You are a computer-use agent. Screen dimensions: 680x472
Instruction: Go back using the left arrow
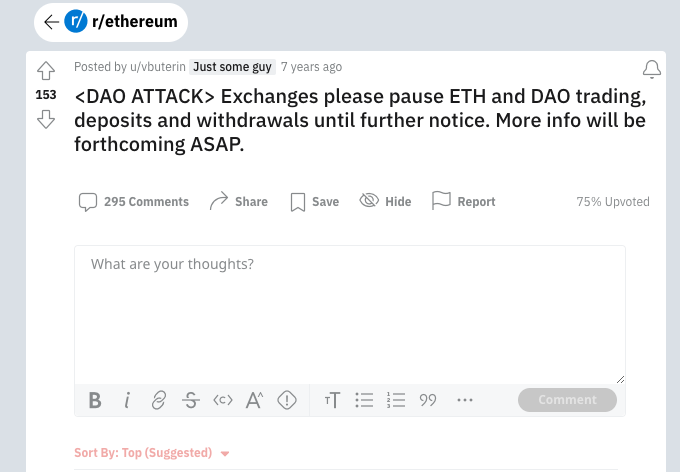[51, 22]
